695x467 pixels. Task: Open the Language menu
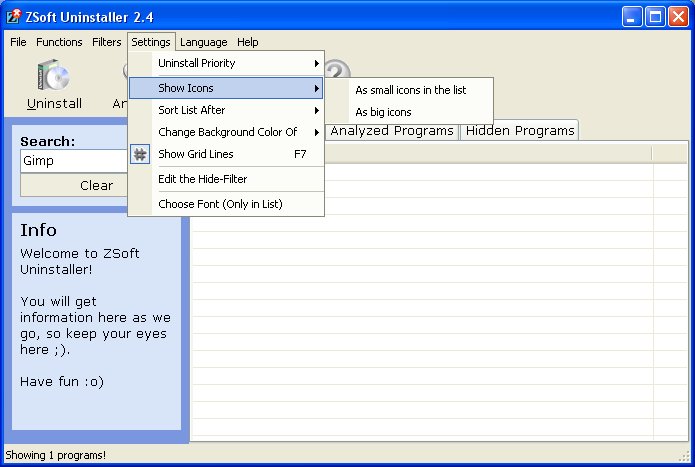pyautogui.click(x=203, y=42)
